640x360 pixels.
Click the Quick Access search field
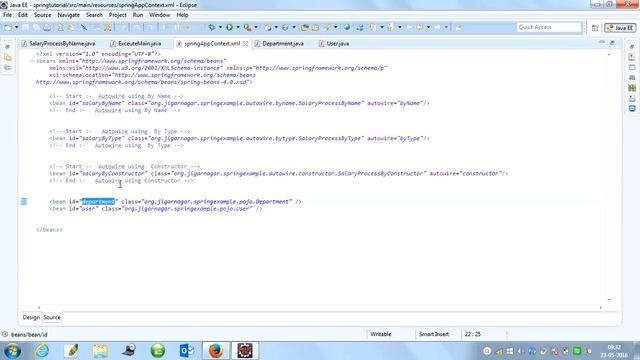pyautogui.click(x=549, y=27)
